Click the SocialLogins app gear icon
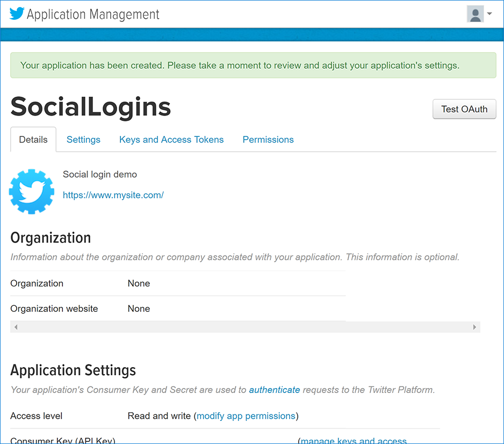The width and height of the screenshot is (504, 444). [x=31, y=191]
